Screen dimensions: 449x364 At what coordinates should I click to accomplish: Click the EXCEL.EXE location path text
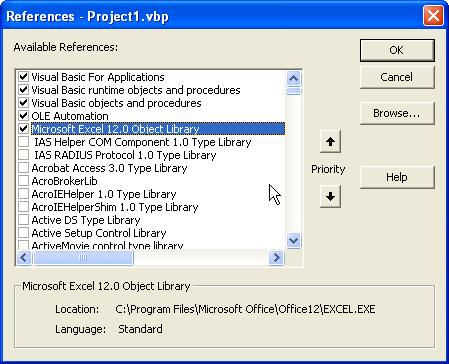tap(245, 309)
